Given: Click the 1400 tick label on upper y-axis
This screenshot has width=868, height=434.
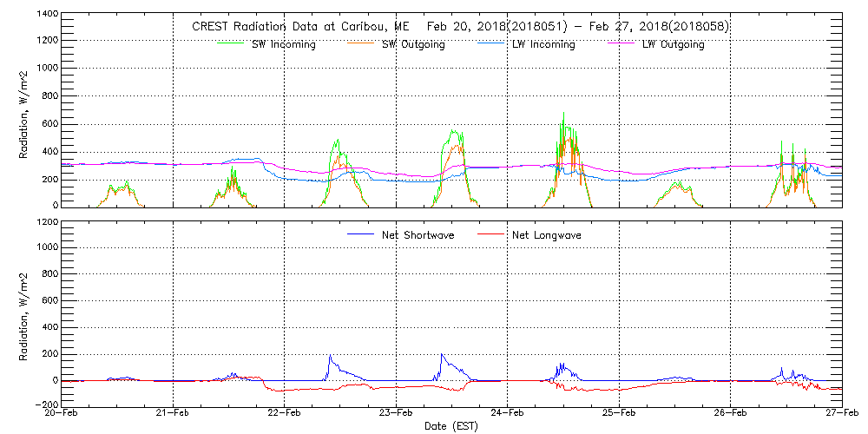Looking at the screenshot, I should (x=47, y=16).
